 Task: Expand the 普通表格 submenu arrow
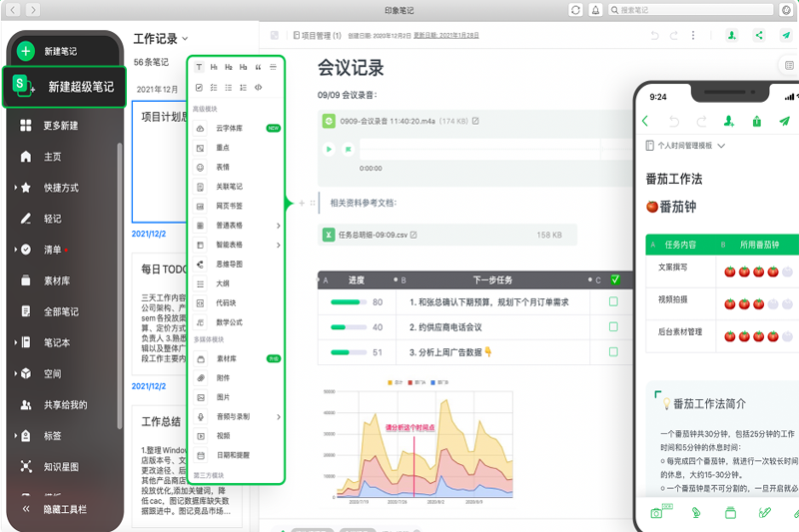(278, 226)
